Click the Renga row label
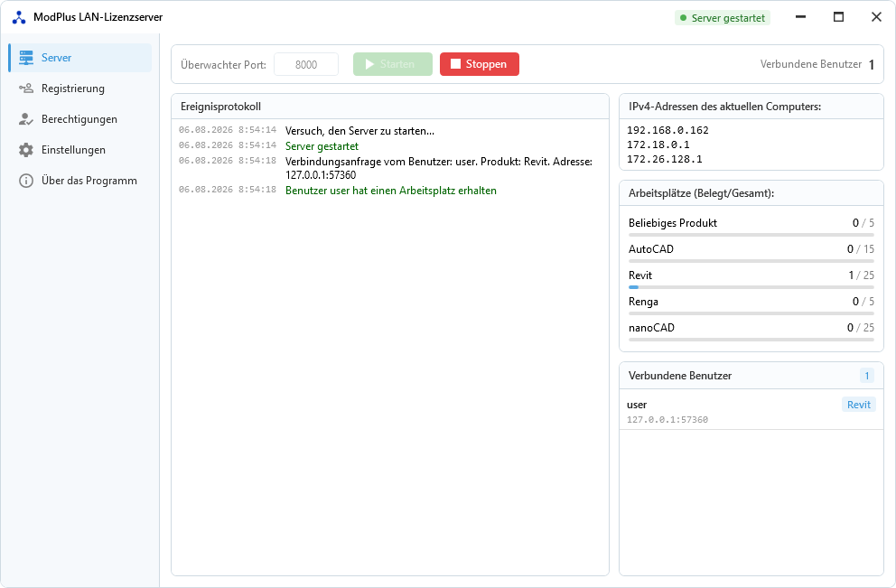 pos(643,302)
